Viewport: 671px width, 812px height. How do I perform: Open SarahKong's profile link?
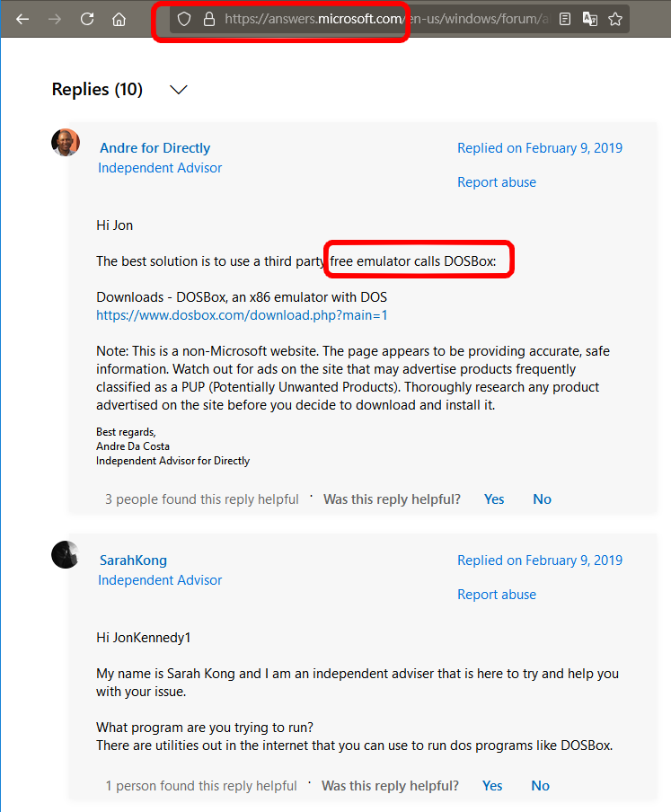tap(133, 560)
